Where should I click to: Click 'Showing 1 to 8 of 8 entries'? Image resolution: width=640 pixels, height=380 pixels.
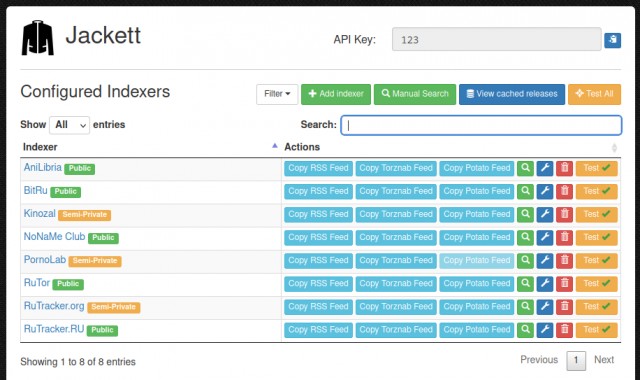(78, 362)
